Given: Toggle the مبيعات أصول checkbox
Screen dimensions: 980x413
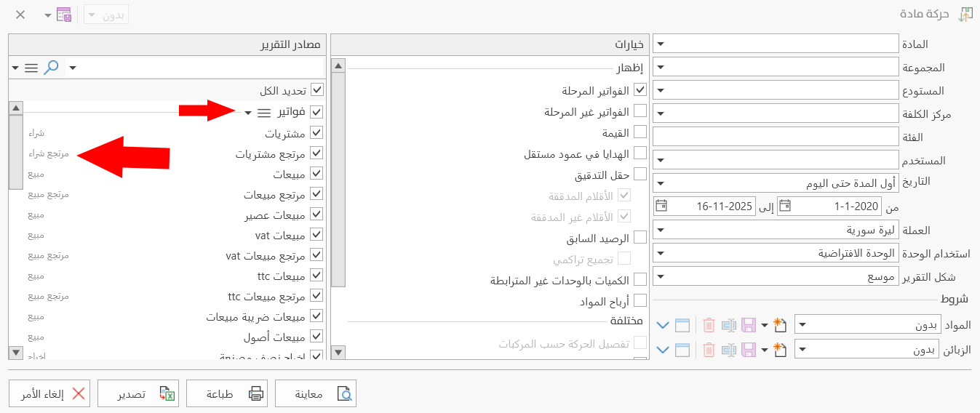Looking at the screenshot, I should pos(316,337).
